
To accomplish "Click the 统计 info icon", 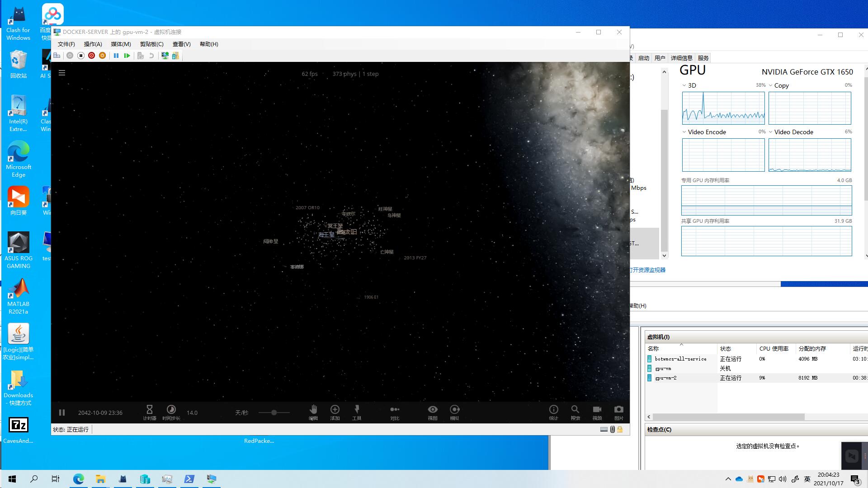I will tap(553, 409).
